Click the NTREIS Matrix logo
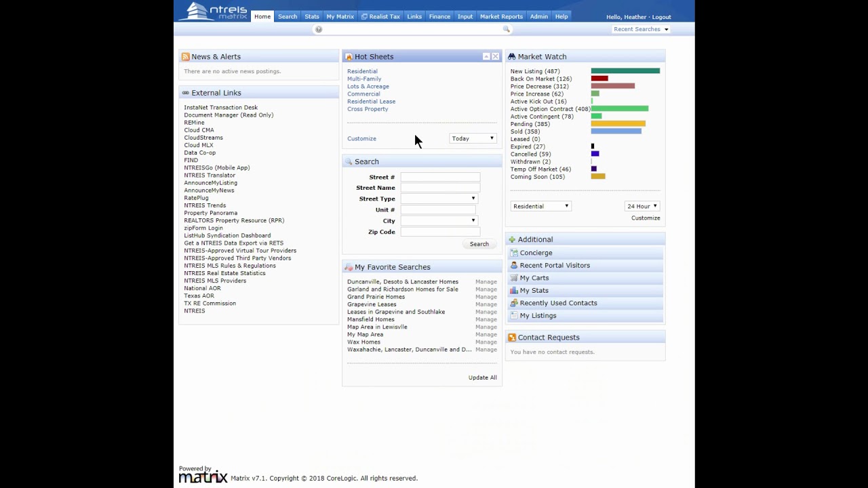 (214, 11)
